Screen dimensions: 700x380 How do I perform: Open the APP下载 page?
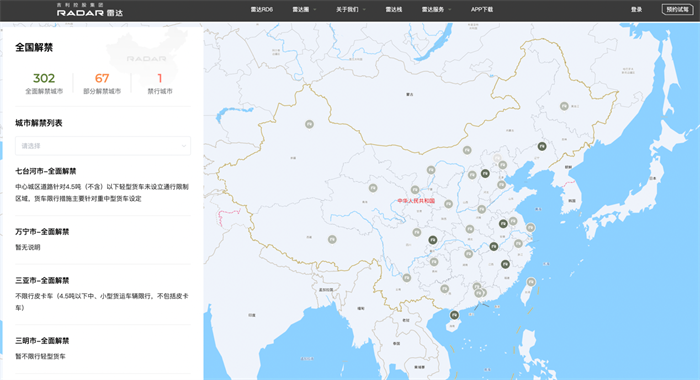482,9
